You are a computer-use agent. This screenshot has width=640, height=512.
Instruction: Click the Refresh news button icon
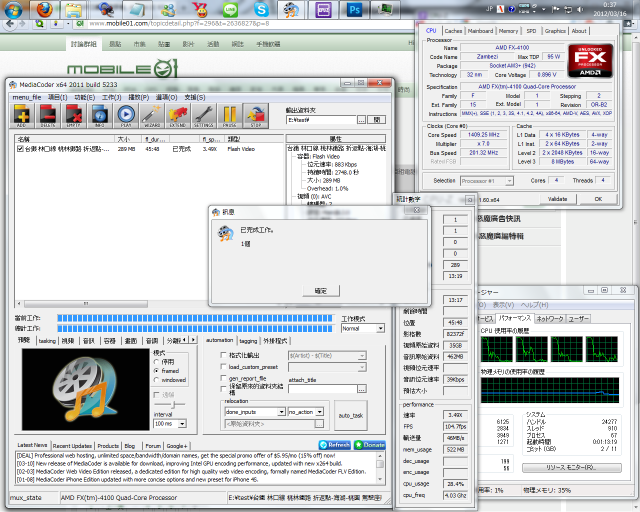point(334,445)
